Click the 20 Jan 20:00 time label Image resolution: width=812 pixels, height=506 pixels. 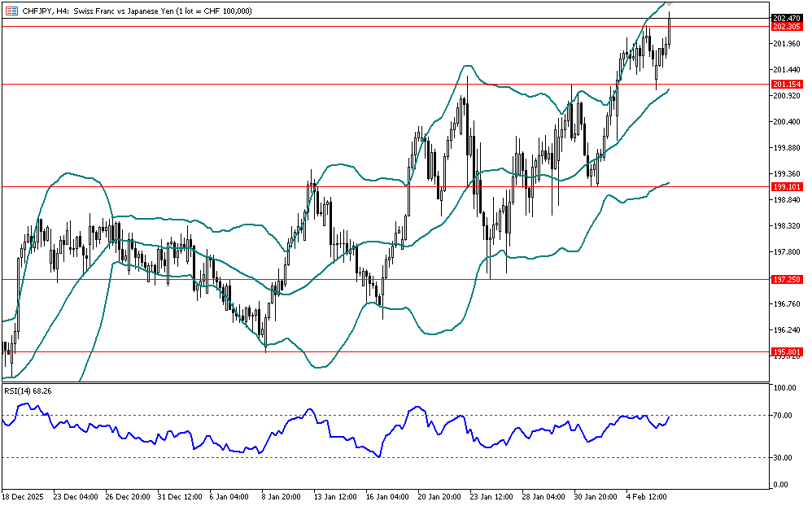pos(439,495)
